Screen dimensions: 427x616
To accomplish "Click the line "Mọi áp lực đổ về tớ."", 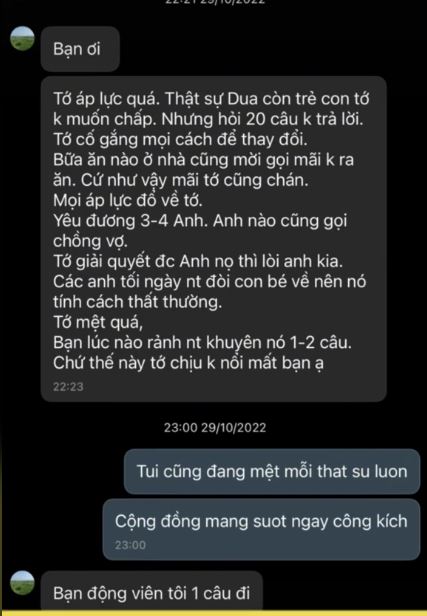I will (x=128, y=201).
